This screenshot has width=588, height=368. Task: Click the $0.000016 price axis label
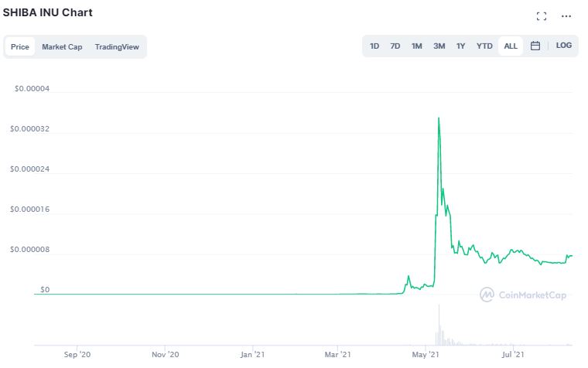(29, 209)
